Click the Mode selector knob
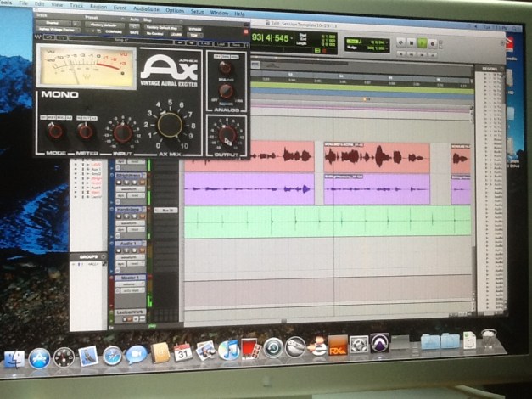Image resolution: width=532 pixels, height=399 pixels. click(55, 131)
